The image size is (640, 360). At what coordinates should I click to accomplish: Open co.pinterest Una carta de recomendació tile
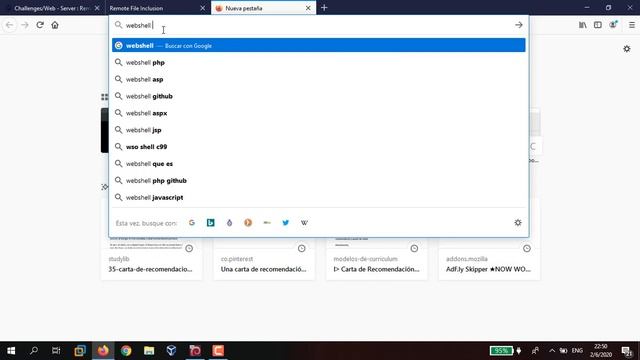(264, 259)
